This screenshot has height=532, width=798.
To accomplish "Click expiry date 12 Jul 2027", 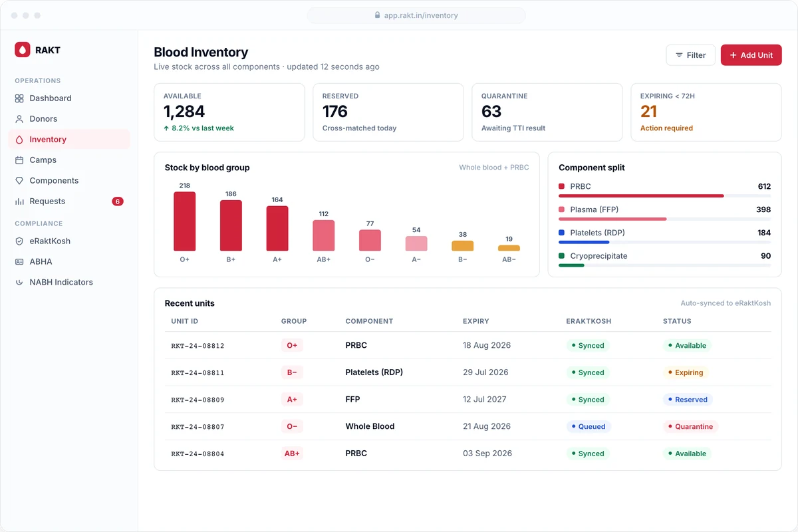I will (485, 400).
